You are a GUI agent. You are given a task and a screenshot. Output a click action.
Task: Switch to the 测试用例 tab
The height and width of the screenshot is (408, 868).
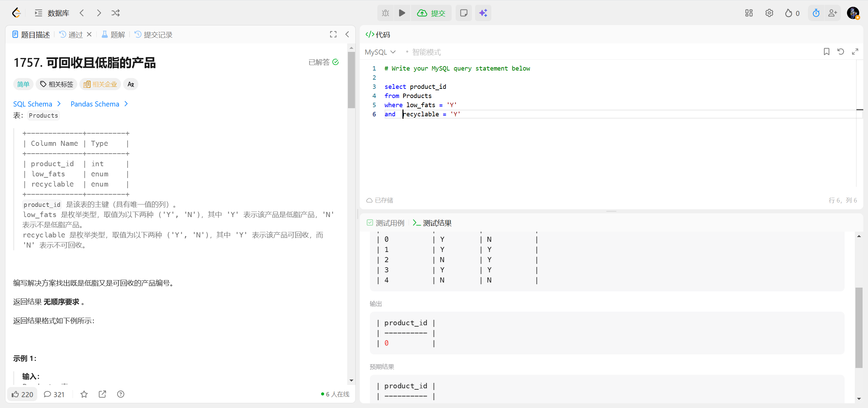click(386, 223)
